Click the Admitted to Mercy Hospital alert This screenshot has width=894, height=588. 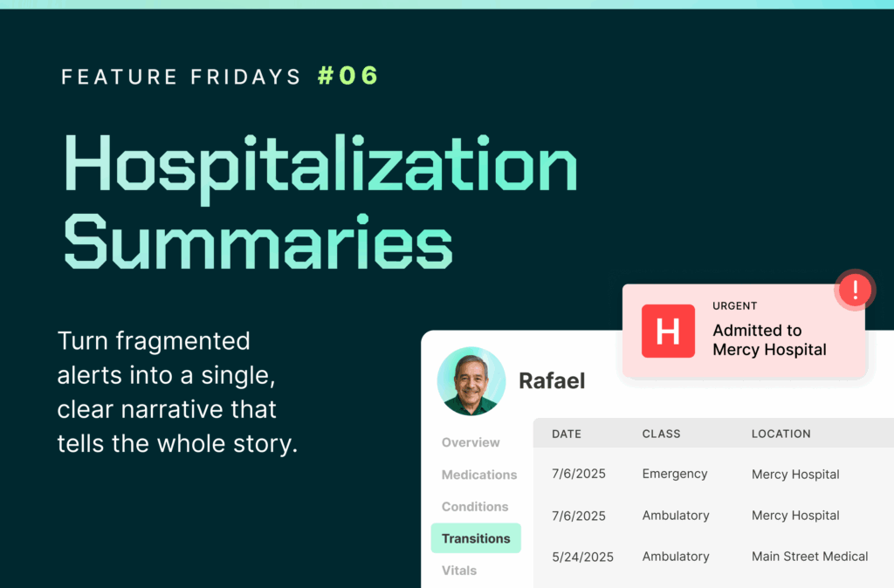click(744, 332)
